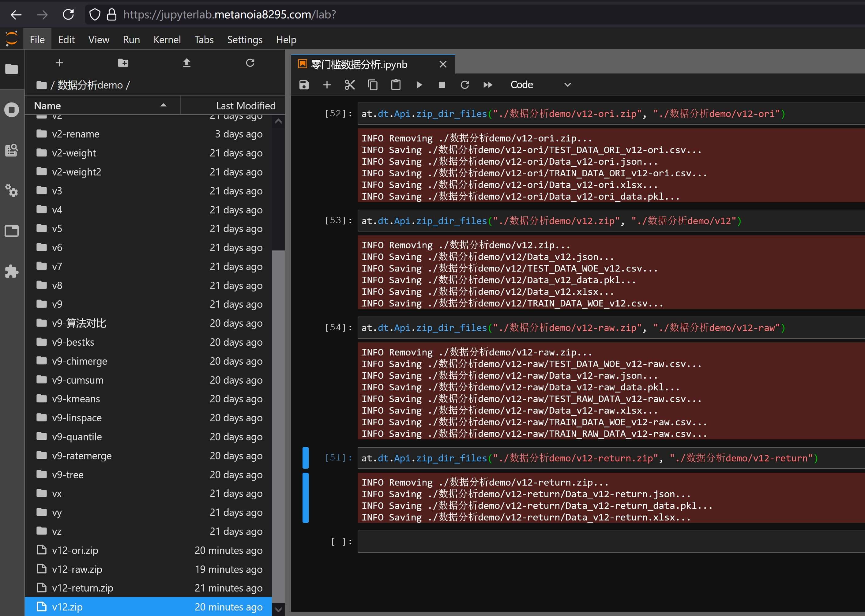Open the Extension Manager puzzle icon
The height and width of the screenshot is (616, 865).
pyautogui.click(x=11, y=271)
